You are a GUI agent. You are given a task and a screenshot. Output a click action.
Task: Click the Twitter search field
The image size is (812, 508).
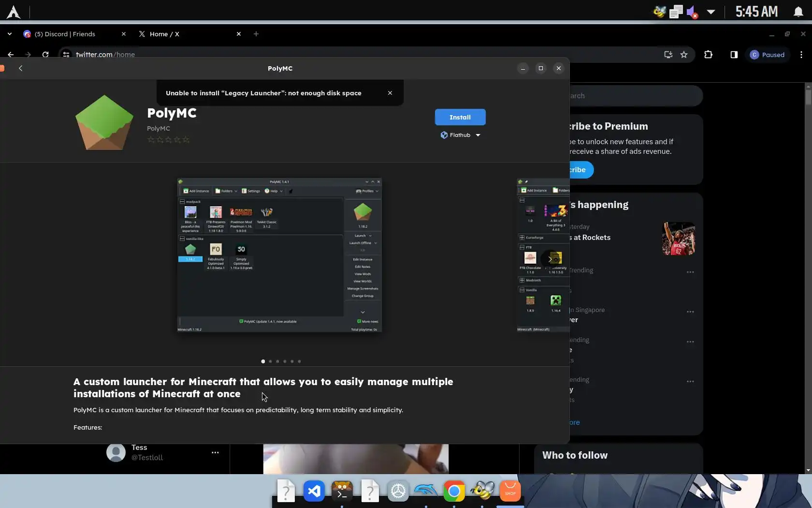tap(636, 96)
